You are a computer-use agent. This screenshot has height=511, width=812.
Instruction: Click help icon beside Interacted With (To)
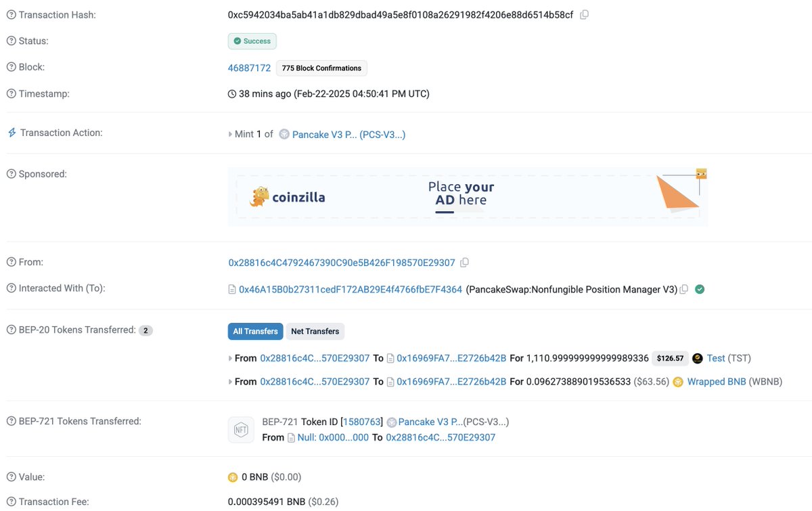coord(11,288)
